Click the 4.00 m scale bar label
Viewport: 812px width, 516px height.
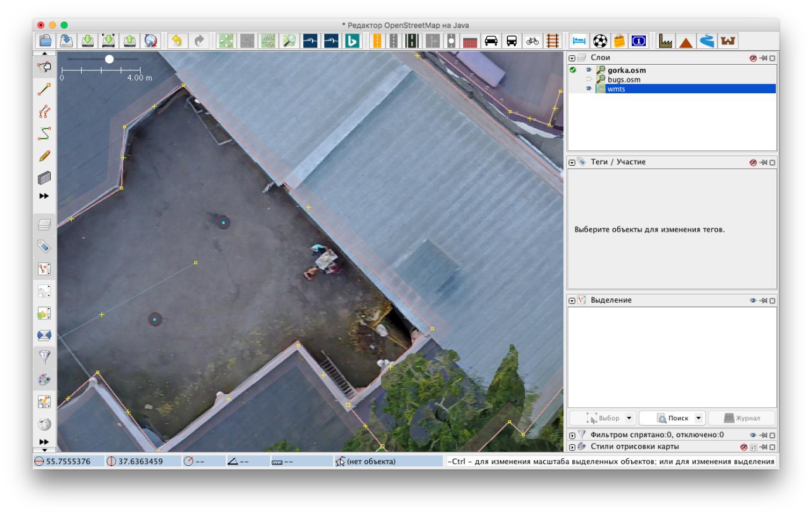coord(140,77)
